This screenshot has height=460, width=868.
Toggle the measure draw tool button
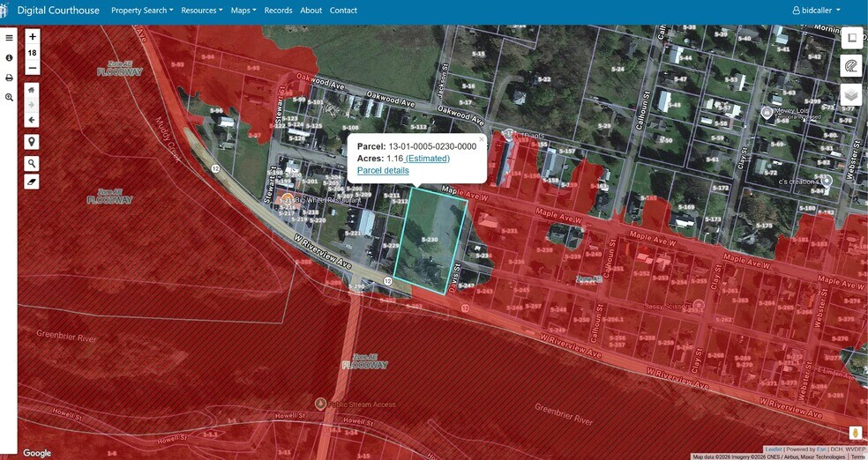pyautogui.click(x=851, y=66)
